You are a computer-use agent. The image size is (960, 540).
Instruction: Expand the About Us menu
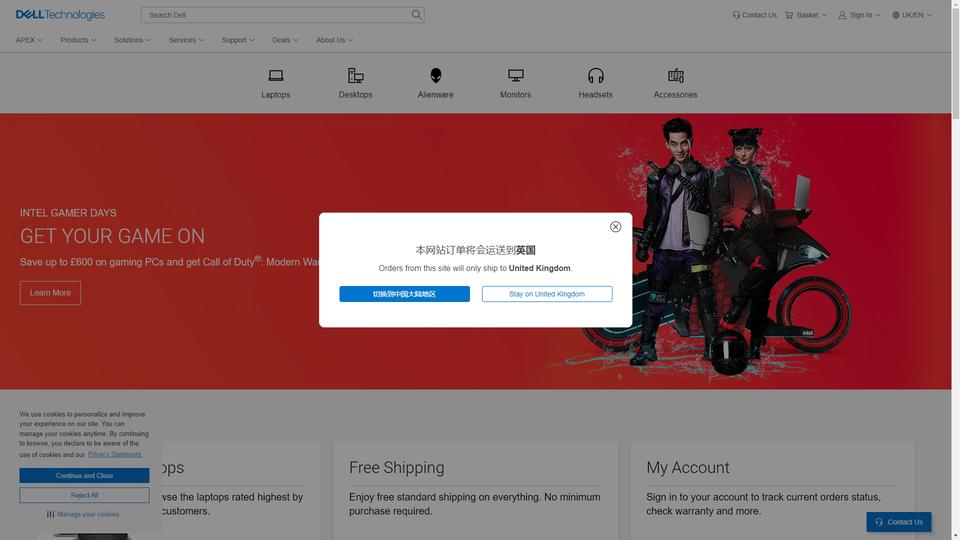334,40
